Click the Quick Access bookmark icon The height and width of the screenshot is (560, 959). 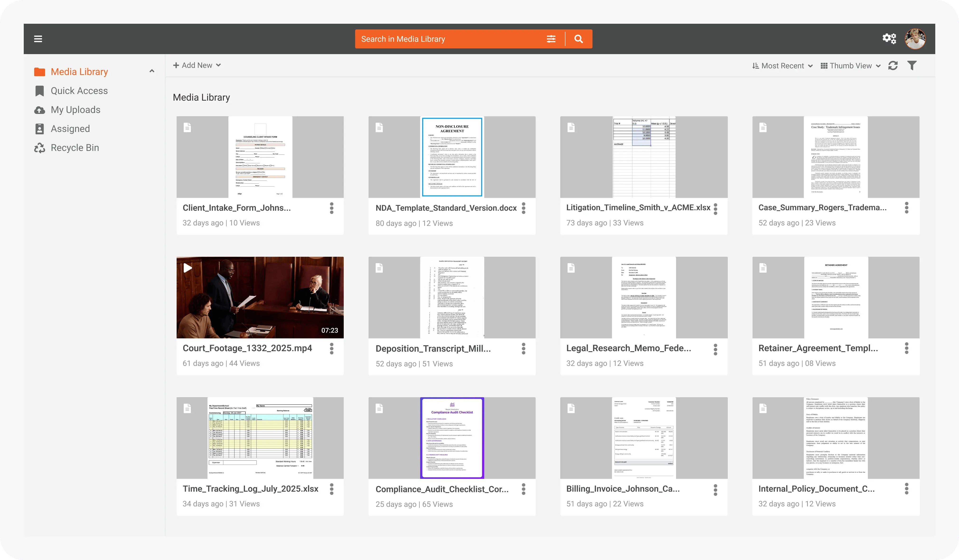(x=40, y=91)
